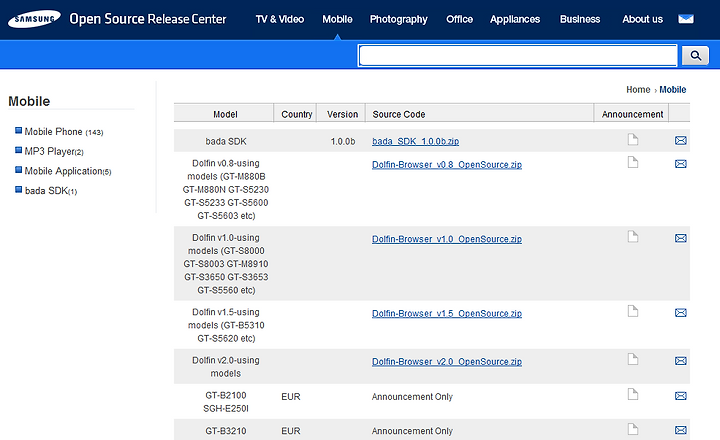
Task: Select the GT-B3210 model cell
Action: coord(225,431)
